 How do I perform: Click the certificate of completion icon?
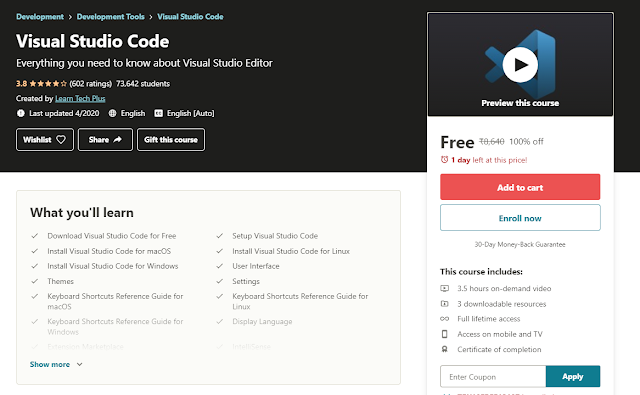pyautogui.click(x=444, y=349)
